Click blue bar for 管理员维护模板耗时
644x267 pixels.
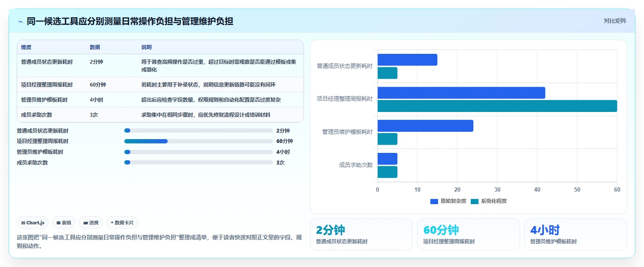[425, 126]
